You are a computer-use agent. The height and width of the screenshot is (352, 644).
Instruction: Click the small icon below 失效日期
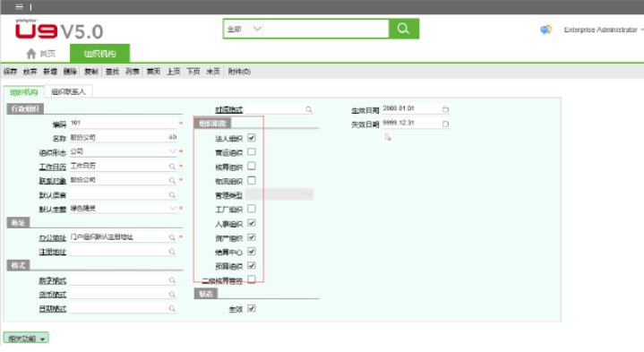tap(388, 137)
